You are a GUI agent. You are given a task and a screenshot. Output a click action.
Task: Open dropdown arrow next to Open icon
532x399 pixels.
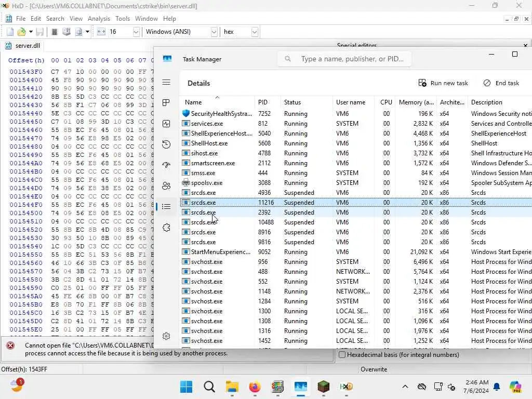[x=31, y=32]
